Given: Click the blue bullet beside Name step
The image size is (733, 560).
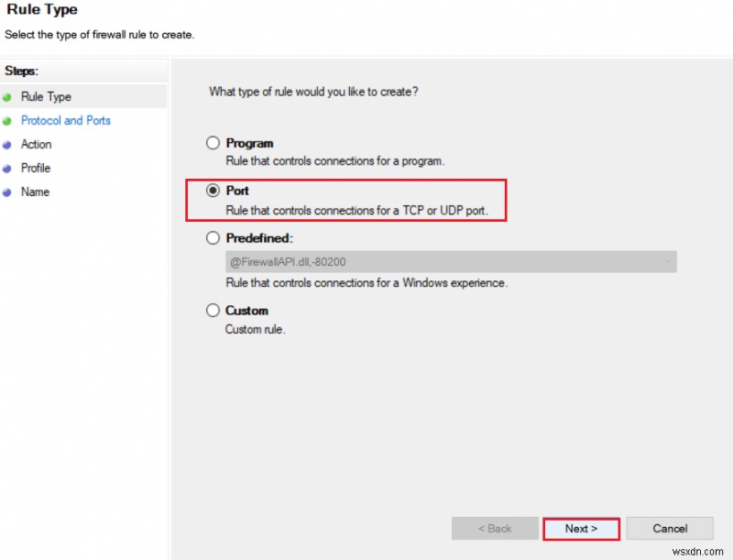Looking at the screenshot, I should (7, 192).
